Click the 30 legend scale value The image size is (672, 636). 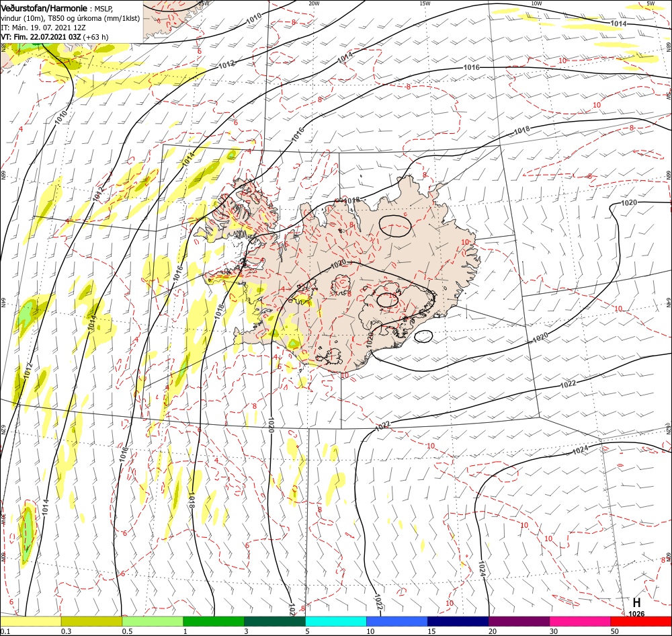(554, 631)
